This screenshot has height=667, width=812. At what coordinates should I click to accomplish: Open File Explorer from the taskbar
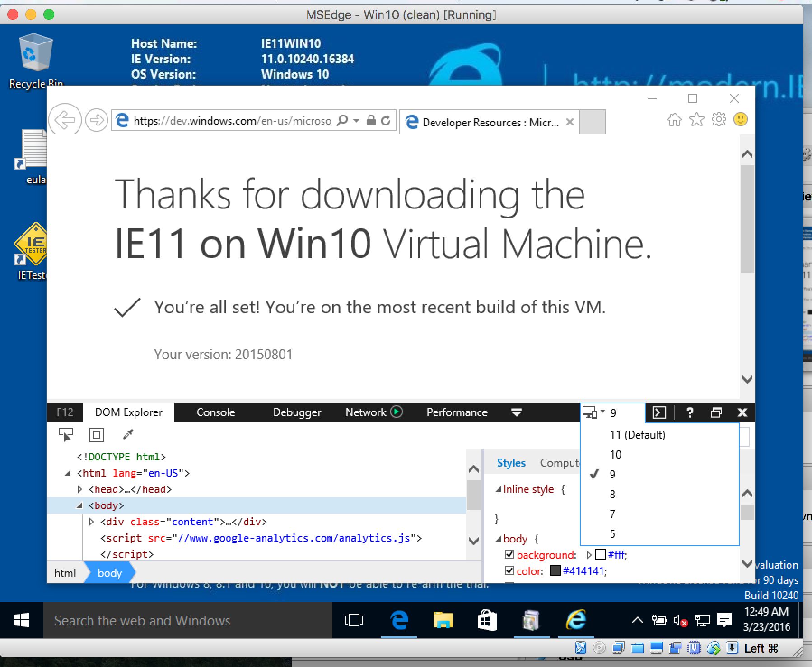(x=443, y=621)
